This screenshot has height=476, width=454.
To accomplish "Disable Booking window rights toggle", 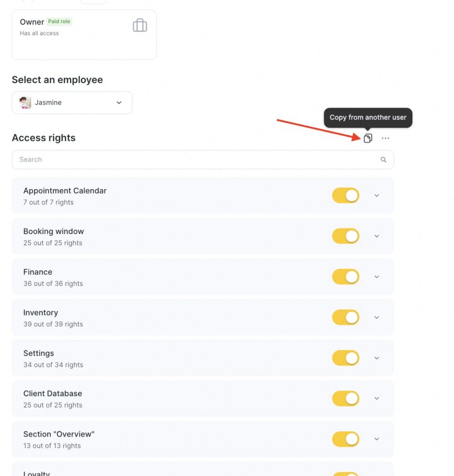I will (x=345, y=236).
